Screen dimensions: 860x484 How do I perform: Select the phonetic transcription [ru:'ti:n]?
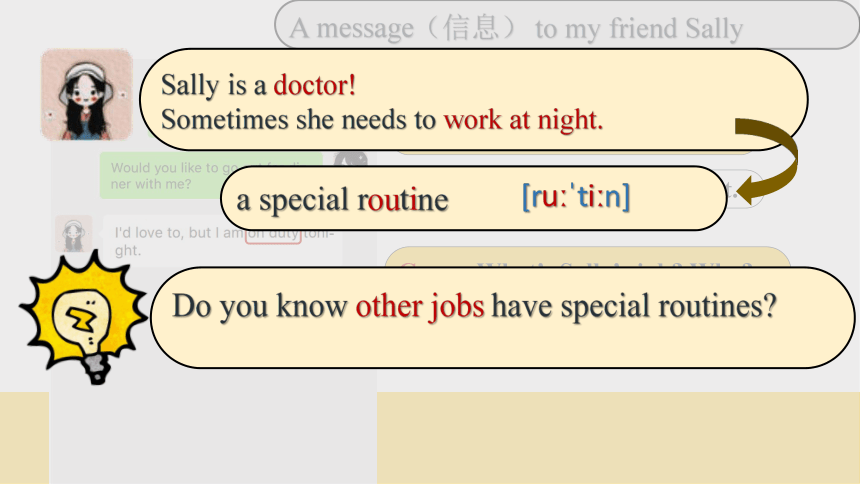click(x=576, y=196)
